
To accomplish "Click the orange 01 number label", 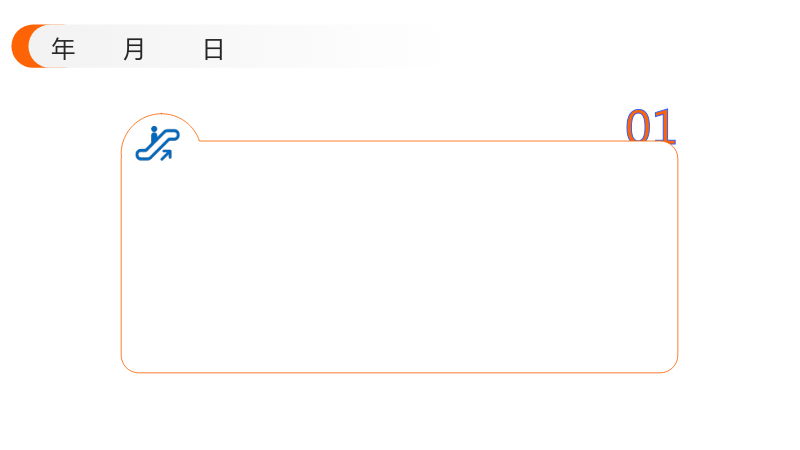I will point(651,126).
